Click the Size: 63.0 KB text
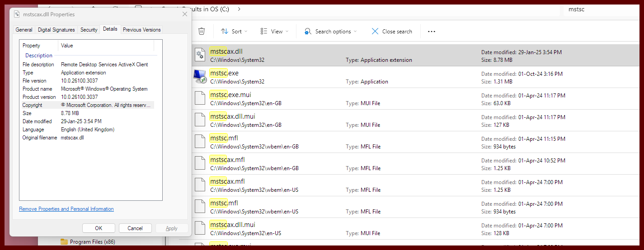The height and width of the screenshot is (250, 644). (496, 103)
